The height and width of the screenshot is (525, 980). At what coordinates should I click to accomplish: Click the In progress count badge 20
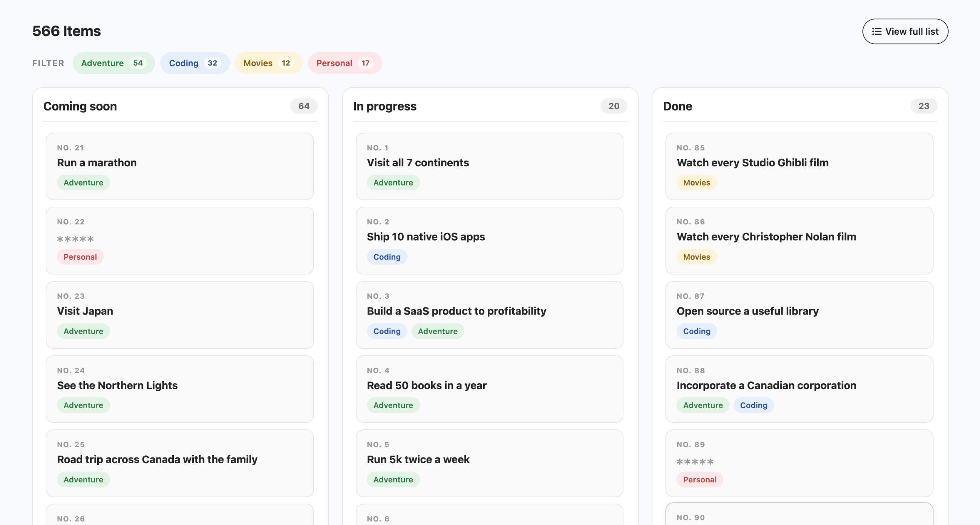pyautogui.click(x=614, y=106)
